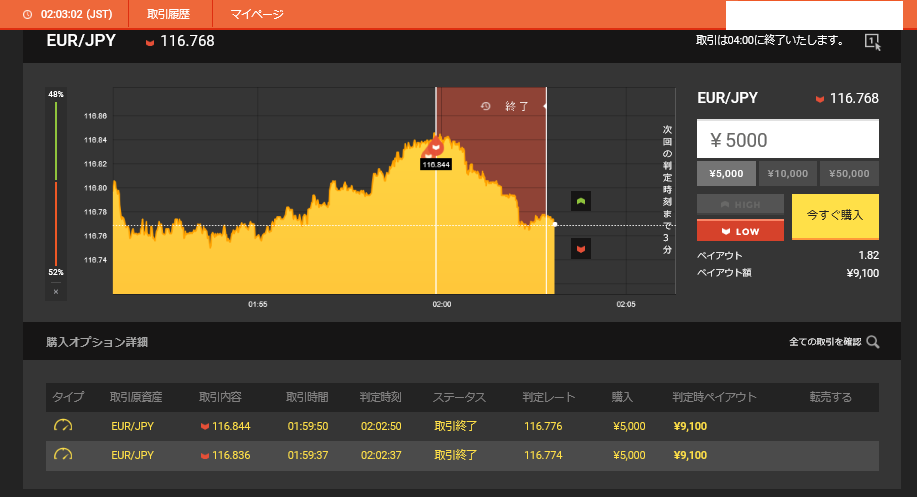Click the one-click trading icon in header
917x497 pixels.
pyautogui.click(x=872, y=42)
